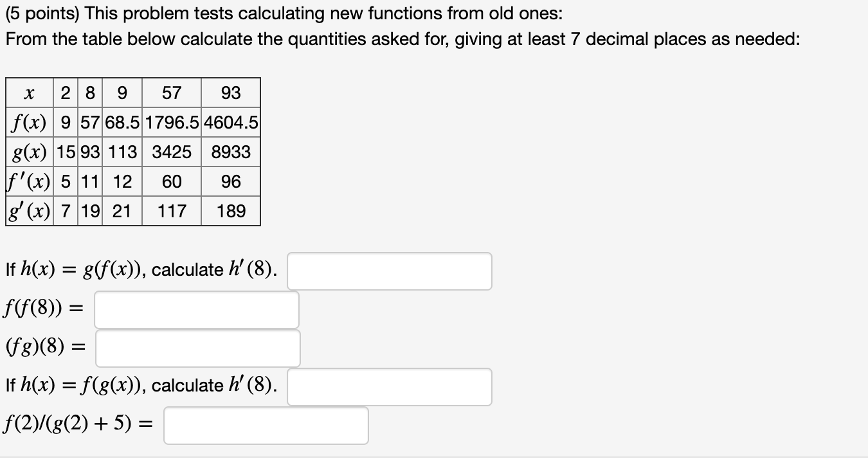Viewport: 868px width, 459px height.
Task: Select the f'(x) row label
Action: click(x=28, y=181)
